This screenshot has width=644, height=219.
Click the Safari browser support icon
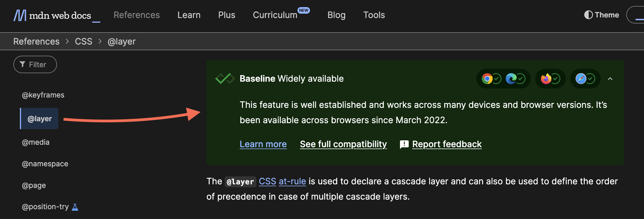click(x=581, y=79)
